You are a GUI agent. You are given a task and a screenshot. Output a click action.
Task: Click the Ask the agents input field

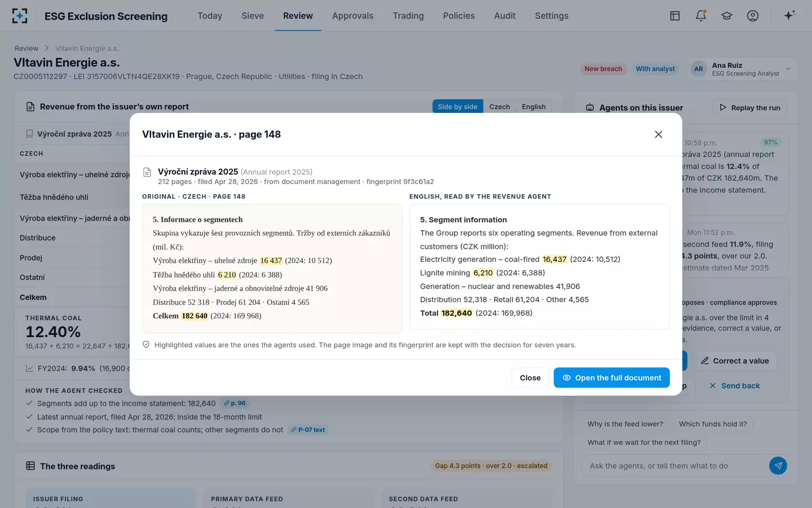pos(675,466)
